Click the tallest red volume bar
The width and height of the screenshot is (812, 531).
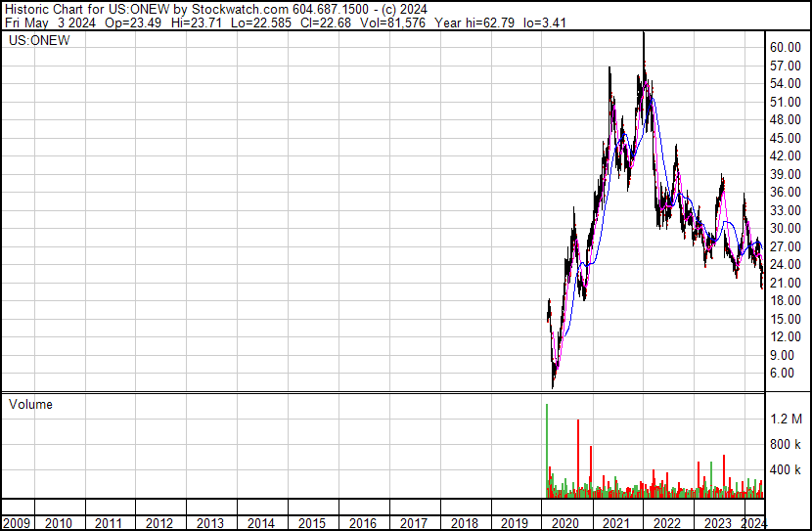pos(578,458)
